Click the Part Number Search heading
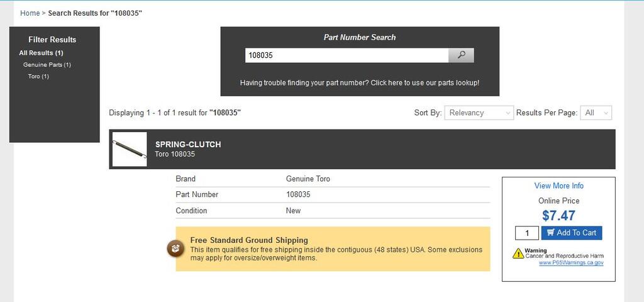The image size is (644, 302). pos(359,37)
